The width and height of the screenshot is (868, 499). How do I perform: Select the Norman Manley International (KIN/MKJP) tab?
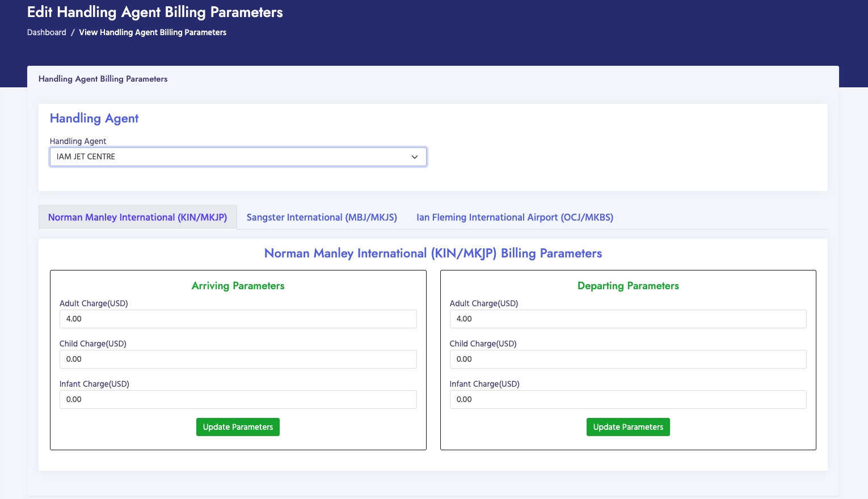tap(137, 217)
